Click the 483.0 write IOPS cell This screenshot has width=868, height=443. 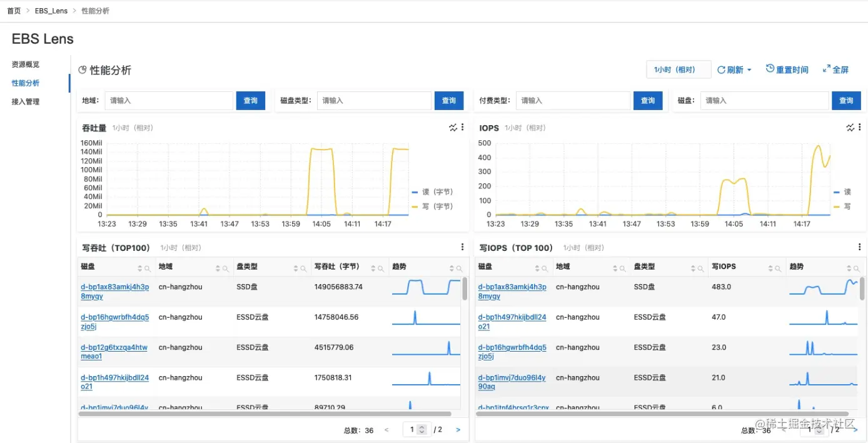[721, 287]
